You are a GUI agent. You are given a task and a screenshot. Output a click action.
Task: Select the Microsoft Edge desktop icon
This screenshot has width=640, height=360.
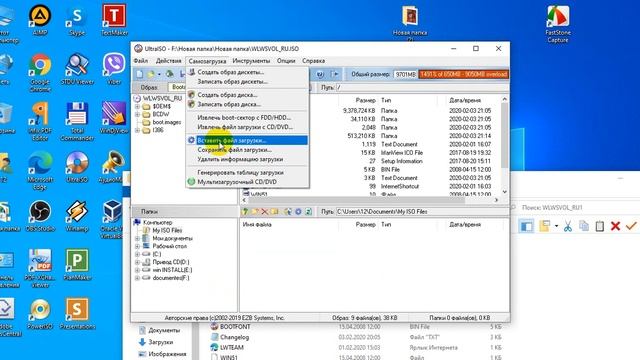pyautogui.click(x=40, y=171)
